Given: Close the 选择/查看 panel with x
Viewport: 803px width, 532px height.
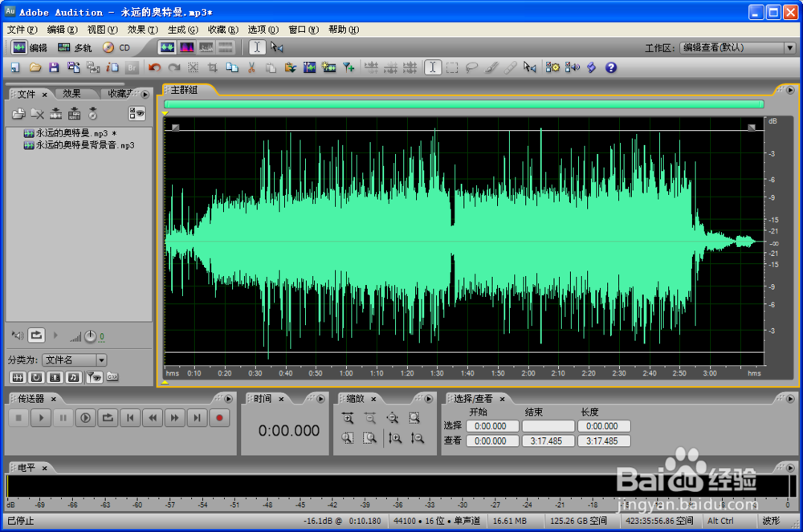Looking at the screenshot, I should click(x=503, y=399).
